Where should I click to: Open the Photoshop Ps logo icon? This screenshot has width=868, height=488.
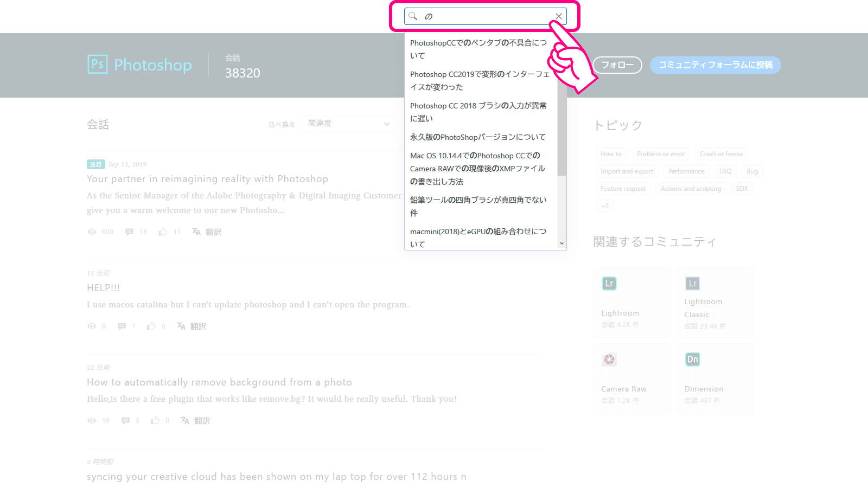pyautogui.click(x=98, y=65)
